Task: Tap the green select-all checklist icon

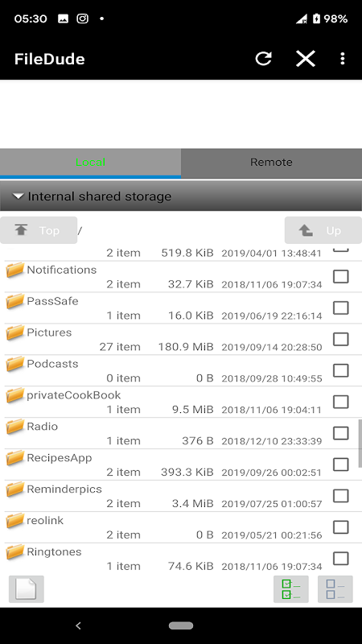Action: pos(291,589)
